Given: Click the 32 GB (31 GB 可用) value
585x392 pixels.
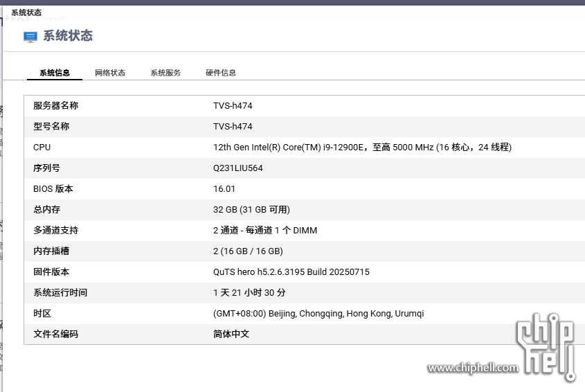Looking at the screenshot, I should (252, 210).
